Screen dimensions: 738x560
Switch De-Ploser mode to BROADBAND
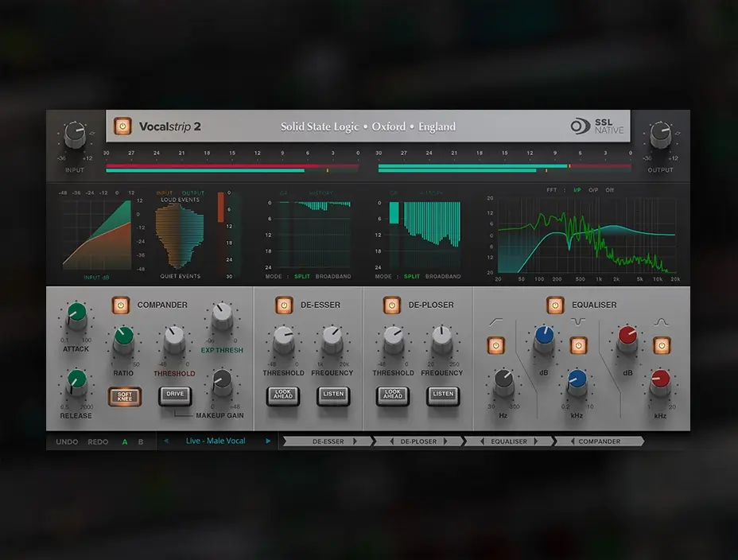[x=442, y=277]
